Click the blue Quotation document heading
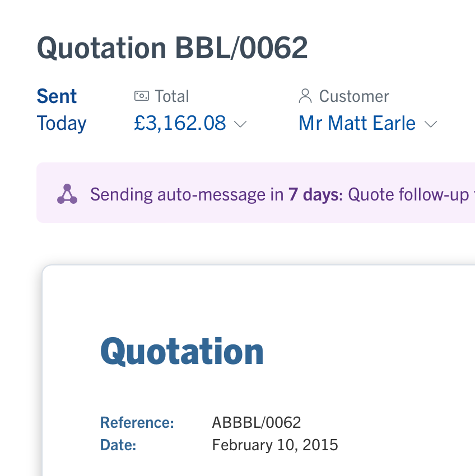Image resolution: width=475 pixels, height=476 pixels. (181, 351)
